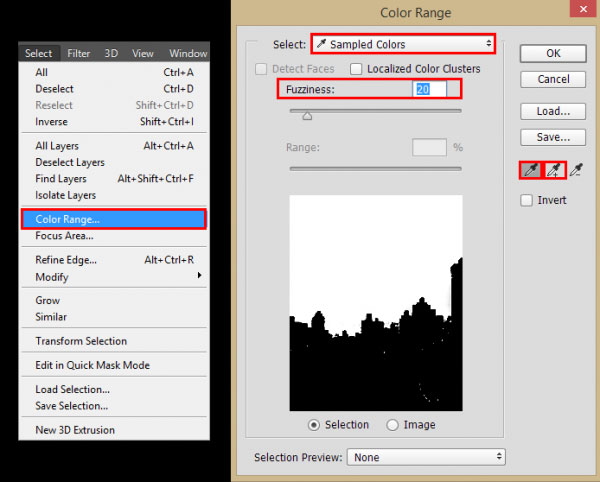The height and width of the screenshot is (482, 600).
Task: Choose Inverse menu entry
Action: [x=114, y=122]
